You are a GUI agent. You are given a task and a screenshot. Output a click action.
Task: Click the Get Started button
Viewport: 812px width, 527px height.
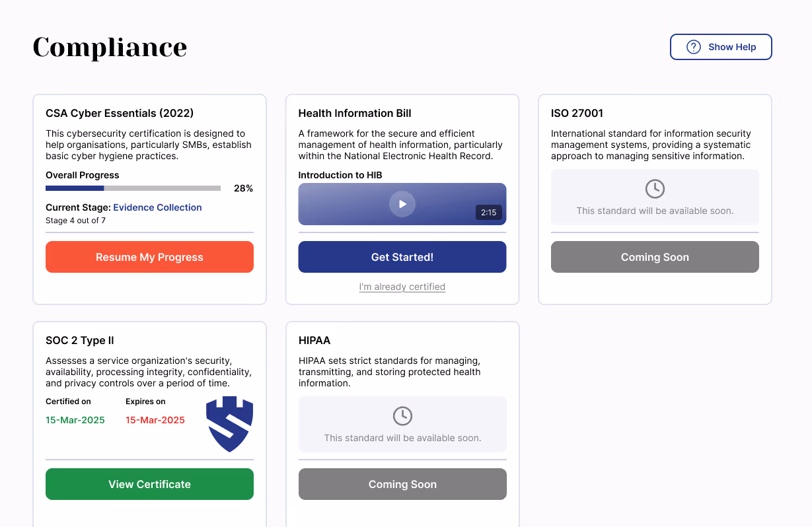coord(402,257)
